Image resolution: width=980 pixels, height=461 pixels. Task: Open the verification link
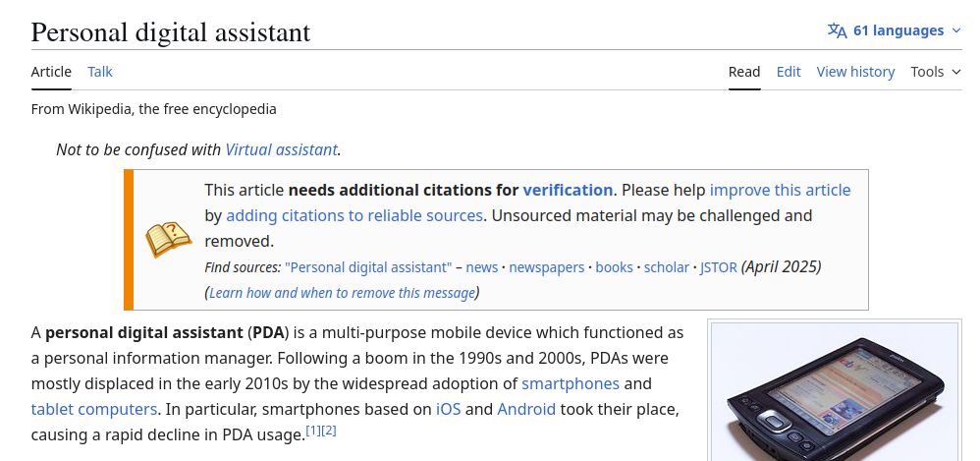point(568,190)
